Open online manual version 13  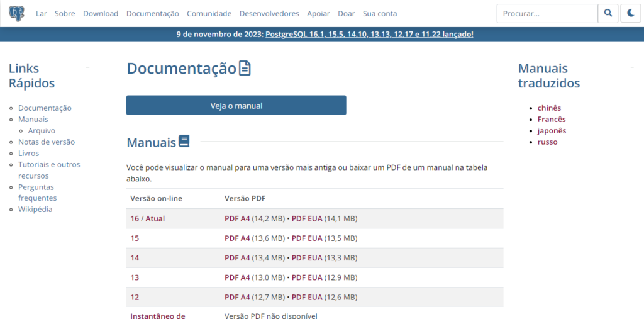coord(135,277)
